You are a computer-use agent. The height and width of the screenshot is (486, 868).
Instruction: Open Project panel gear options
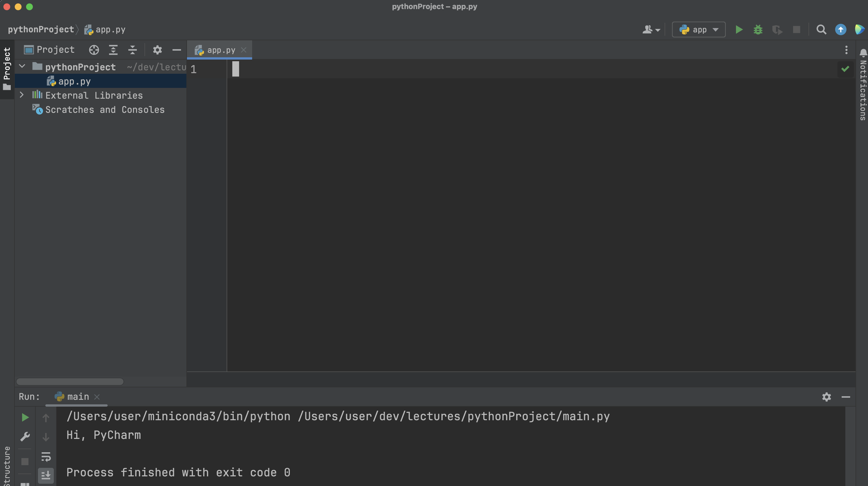coord(157,50)
